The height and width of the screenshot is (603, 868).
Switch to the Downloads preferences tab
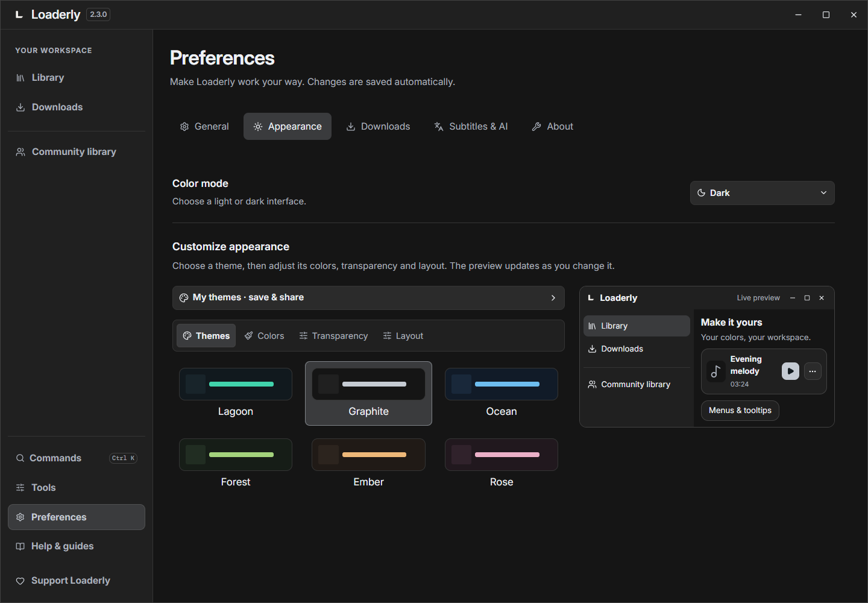378,127
